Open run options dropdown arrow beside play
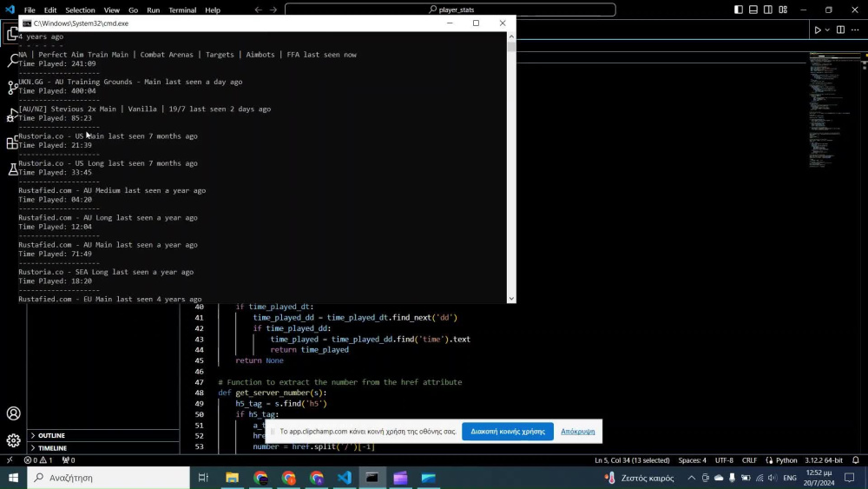The width and height of the screenshot is (868, 489). [x=827, y=30]
